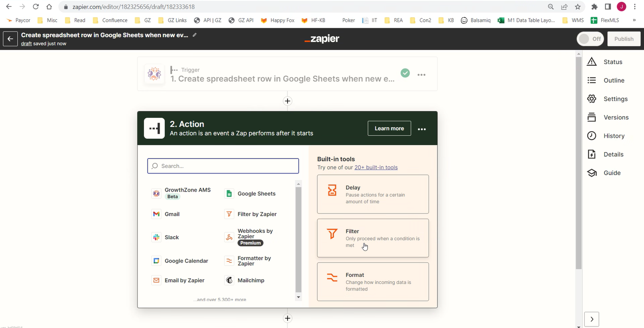The width and height of the screenshot is (644, 328).
Task: Go to browser home page
Action: coord(49,7)
